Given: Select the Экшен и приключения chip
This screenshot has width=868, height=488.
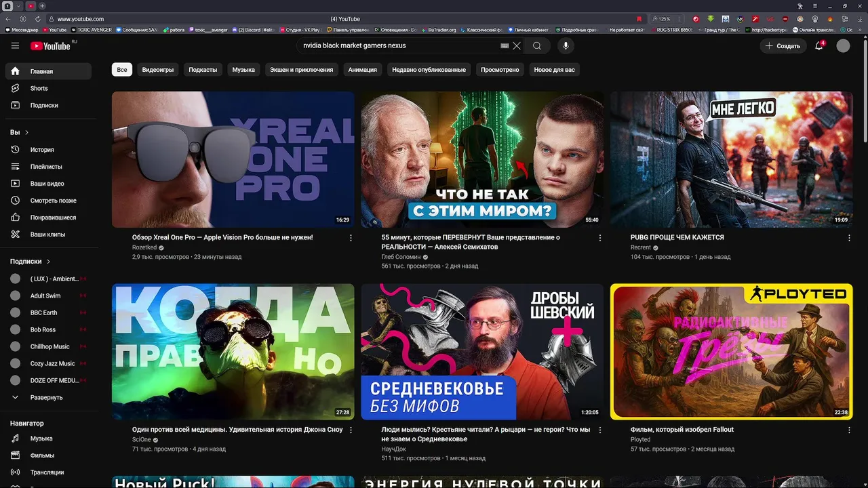Looking at the screenshot, I should [x=301, y=69].
